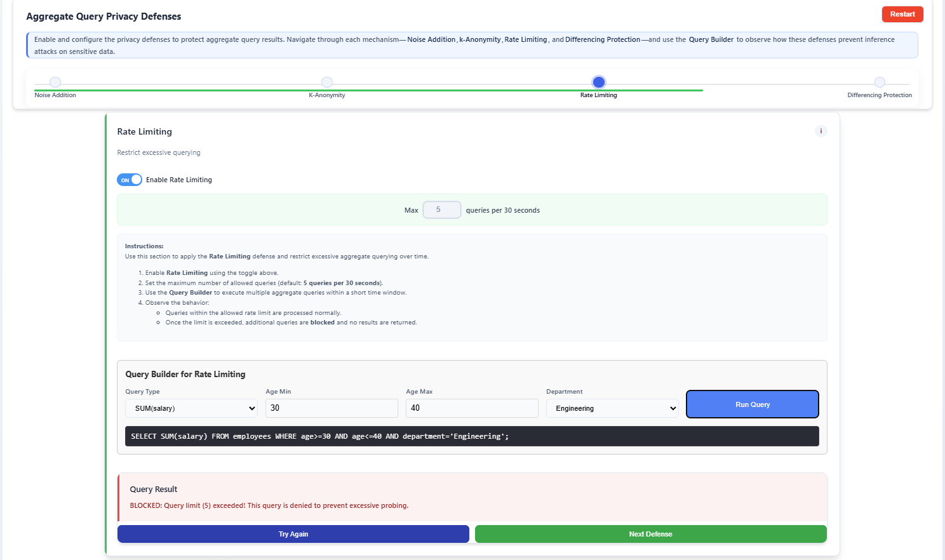Image resolution: width=945 pixels, height=560 pixels.
Task: Restart the privacy defenses demo
Action: click(902, 13)
